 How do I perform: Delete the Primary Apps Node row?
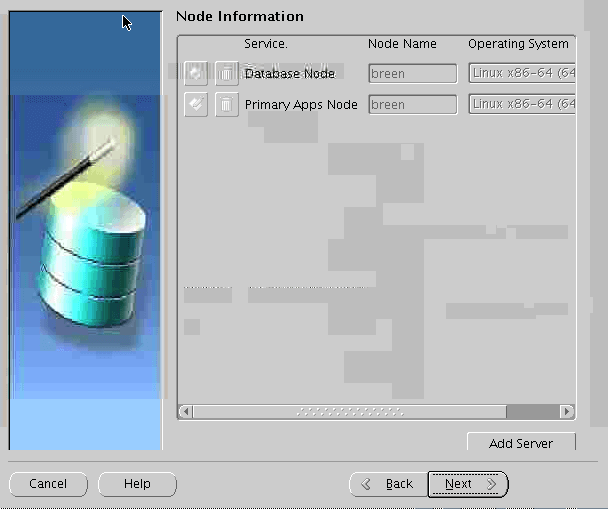227,104
